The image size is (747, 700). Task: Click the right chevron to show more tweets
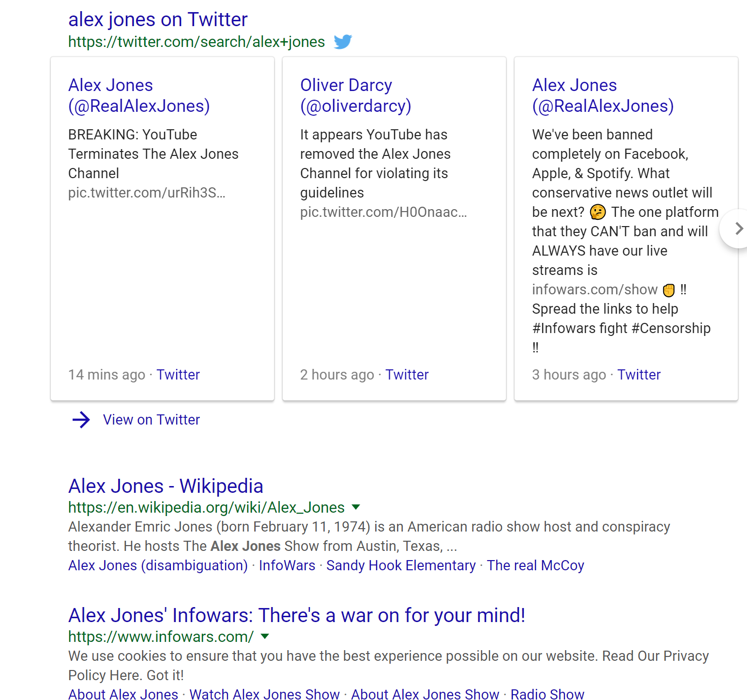(x=737, y=228)
